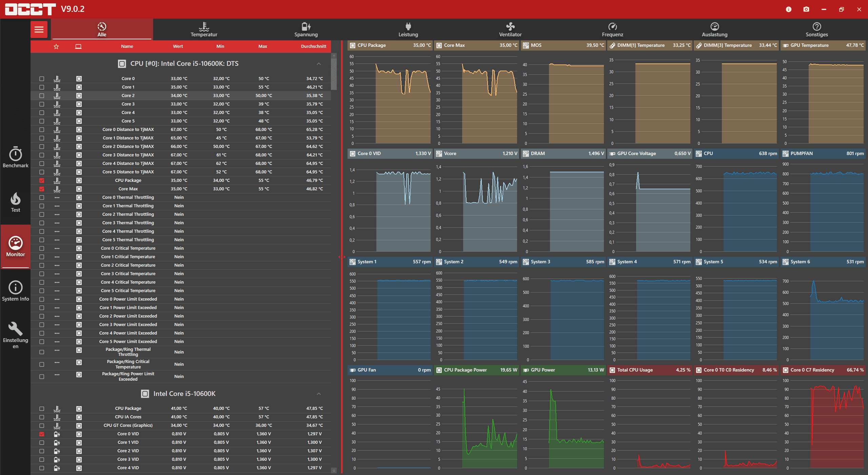Click the chip icon beside Intel Core i5-10600K title
868x475 pixels.
(x=145, y=394)
